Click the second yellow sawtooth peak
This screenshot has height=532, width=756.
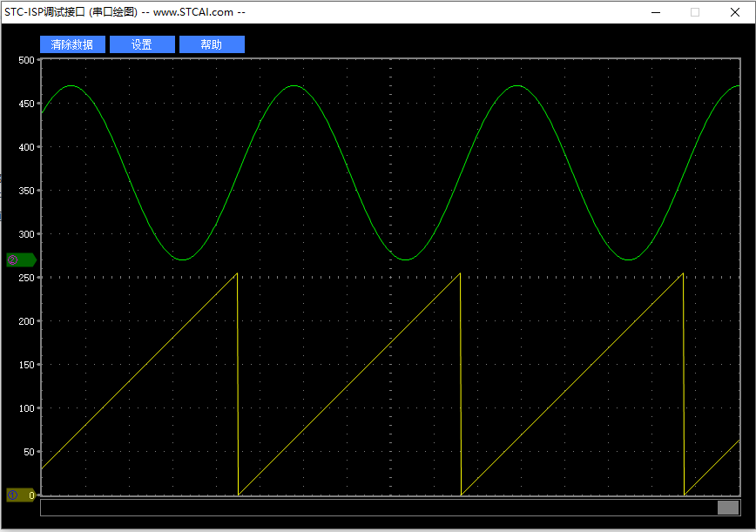pyautogui.click(x=459, y=274)
